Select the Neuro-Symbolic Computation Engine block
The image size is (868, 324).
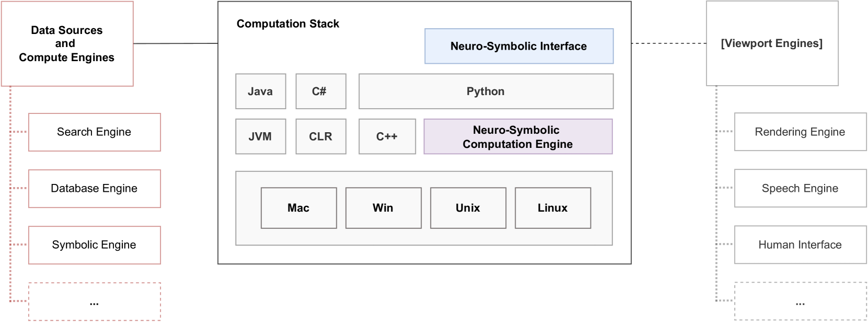(517, 137)
